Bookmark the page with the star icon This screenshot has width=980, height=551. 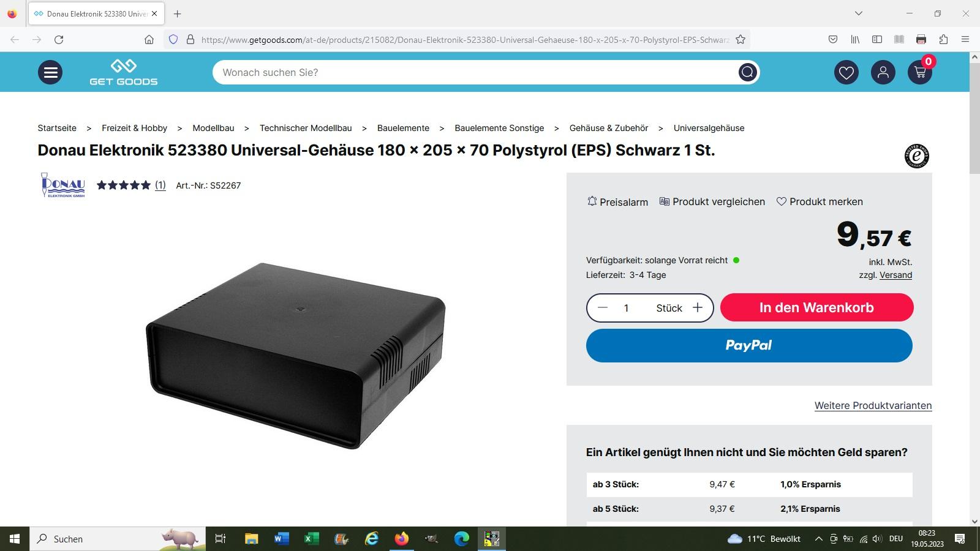[x=741, y=39]
